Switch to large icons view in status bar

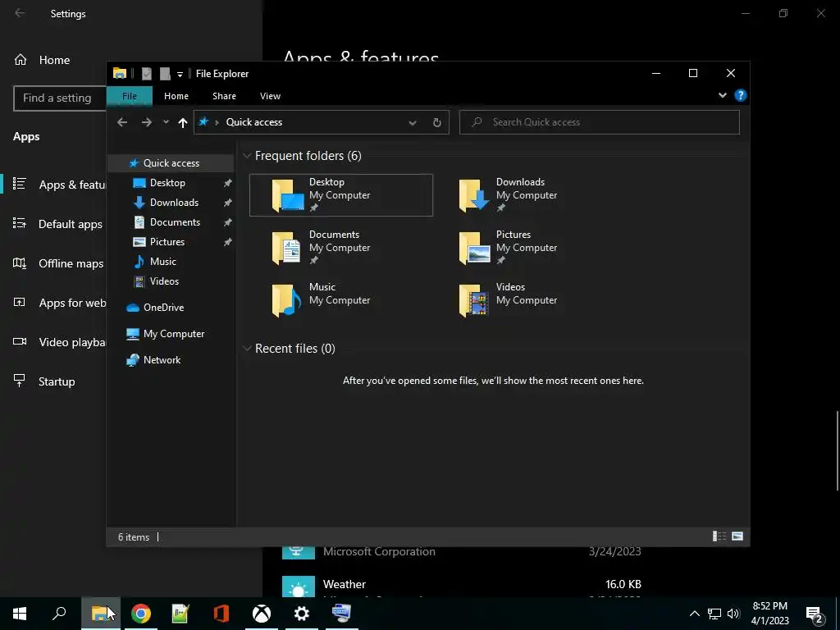737,536
